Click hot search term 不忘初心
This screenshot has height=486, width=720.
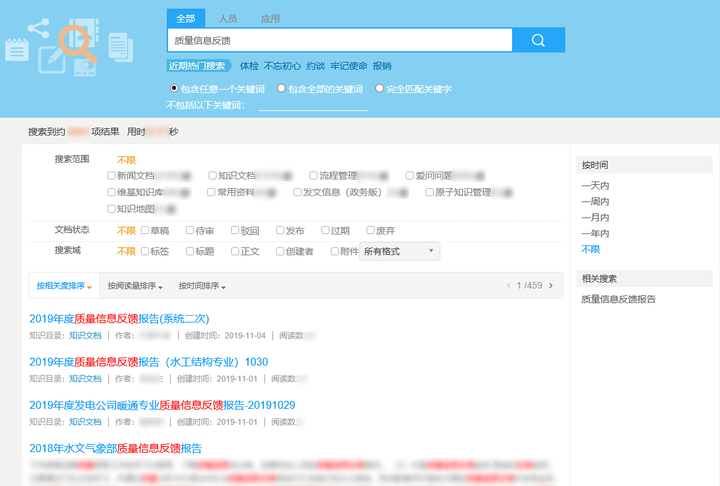tap(282, 66)
